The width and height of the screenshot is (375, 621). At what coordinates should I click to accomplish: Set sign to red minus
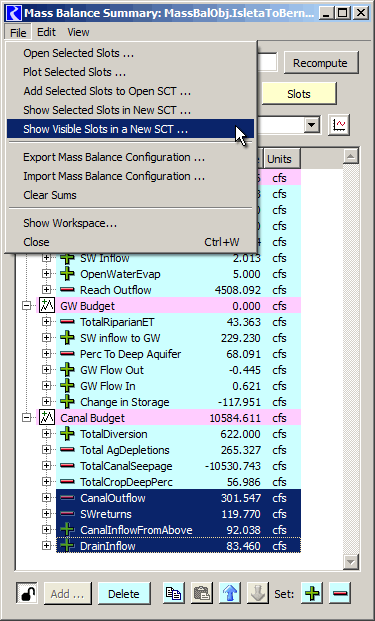[340, 593]
